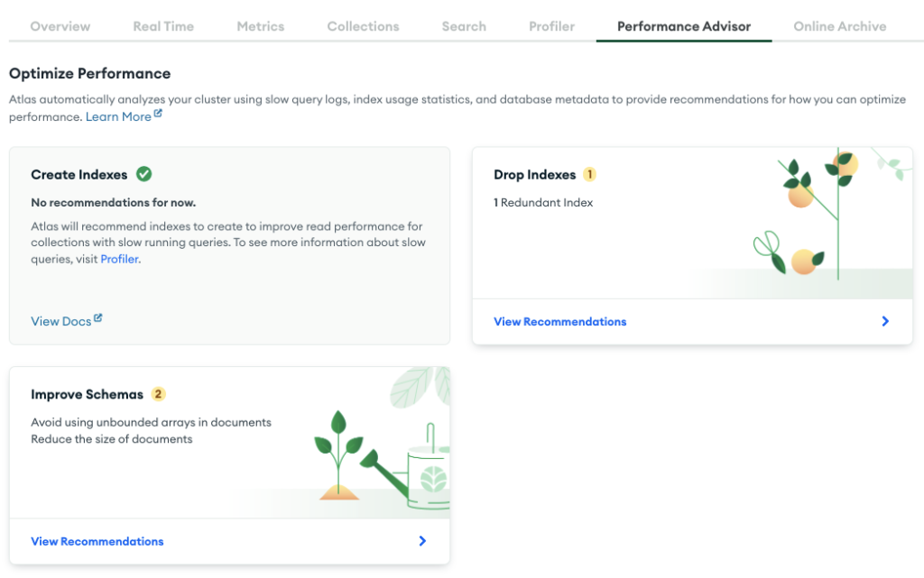Go to the Metrics tab
The width and height of the screenshot is (924, 578).
pyautogui.click(x=261, y=26)
